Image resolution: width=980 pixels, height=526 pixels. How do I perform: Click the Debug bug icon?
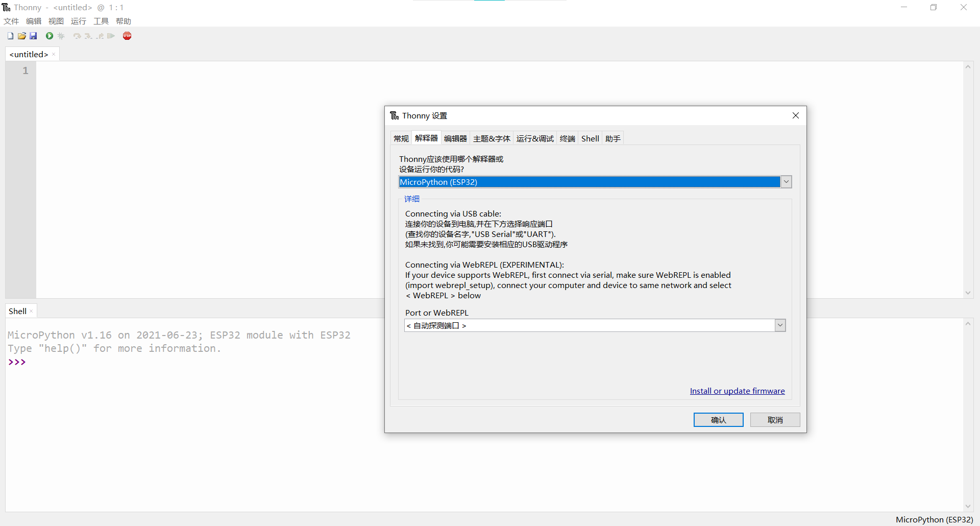[61, 36]
